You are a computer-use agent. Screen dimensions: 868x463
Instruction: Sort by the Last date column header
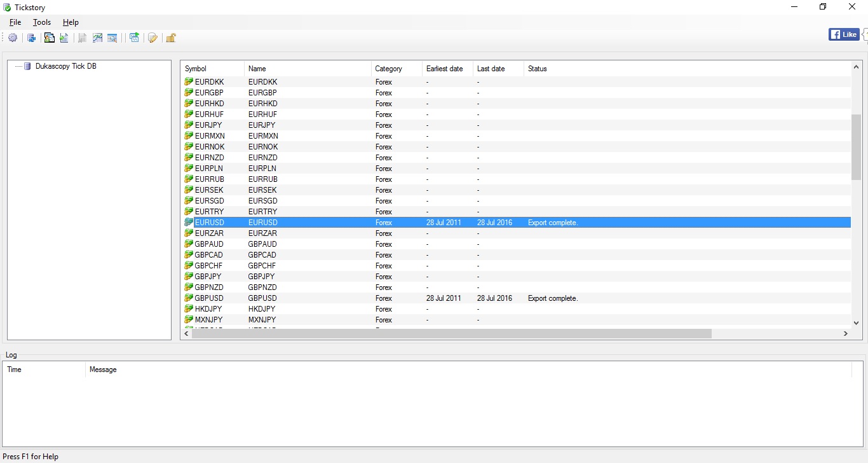coord(498,69)
